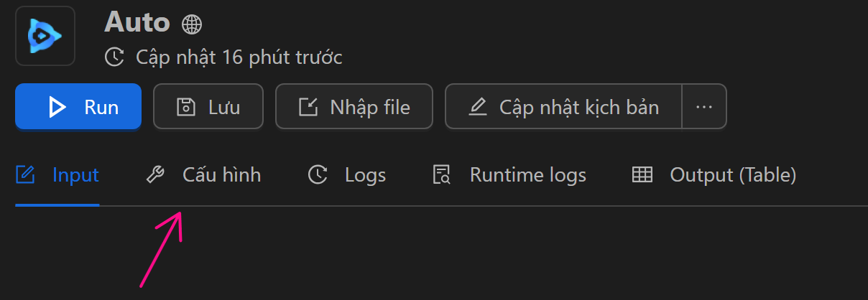
Task: Click the blue app logo icon
Action: click(x=45, y=36)
